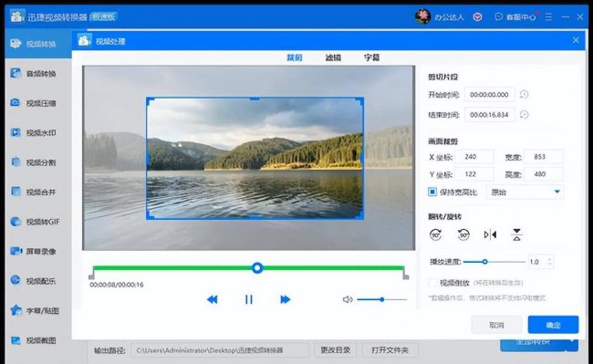Open the arrow beside the 全部转换 button
Viewport: 593px width, 364px height.
point(573,342)
